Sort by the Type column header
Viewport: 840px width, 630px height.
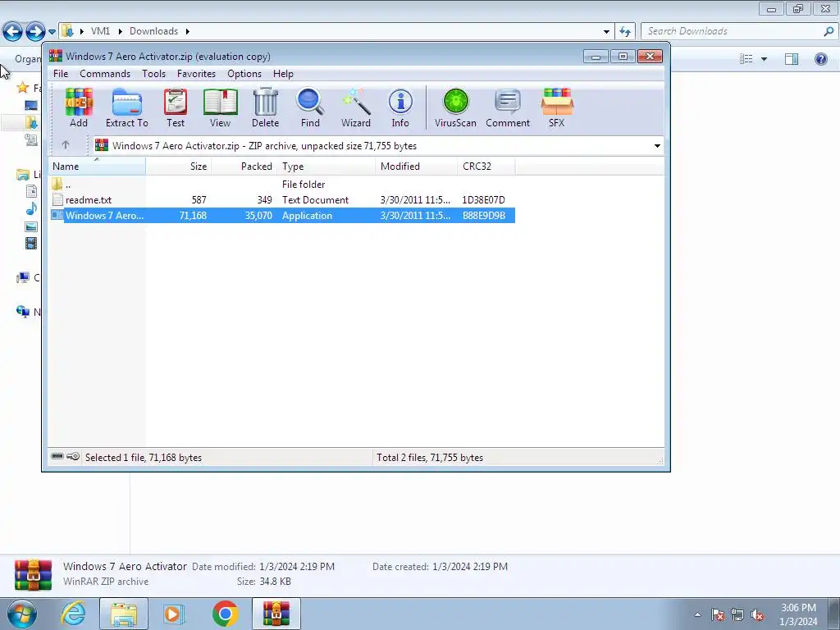pyautogui.click(x=326, y=166)
